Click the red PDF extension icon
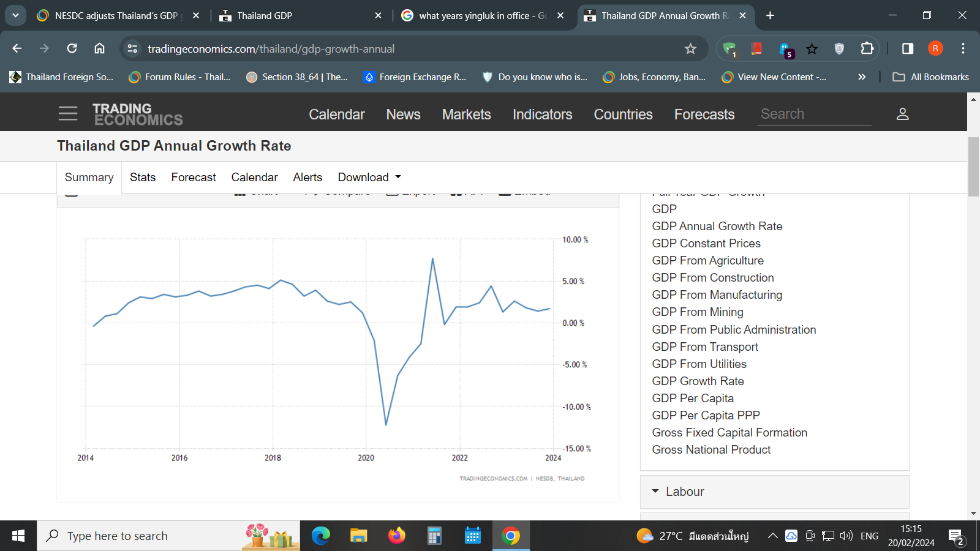Screen dimensions: 980x551 (757, 48)
